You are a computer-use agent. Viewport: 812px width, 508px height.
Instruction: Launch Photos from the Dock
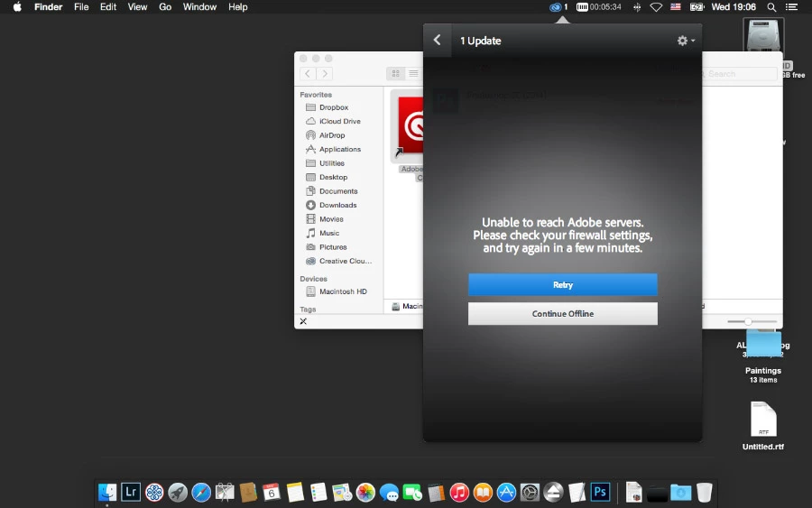coord(365,492)
